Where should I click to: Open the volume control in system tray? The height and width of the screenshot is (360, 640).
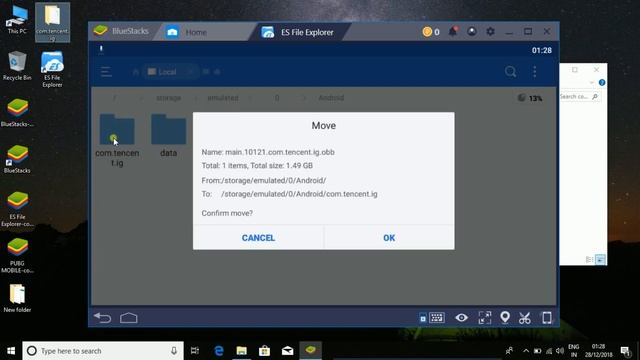pos(560,351)
